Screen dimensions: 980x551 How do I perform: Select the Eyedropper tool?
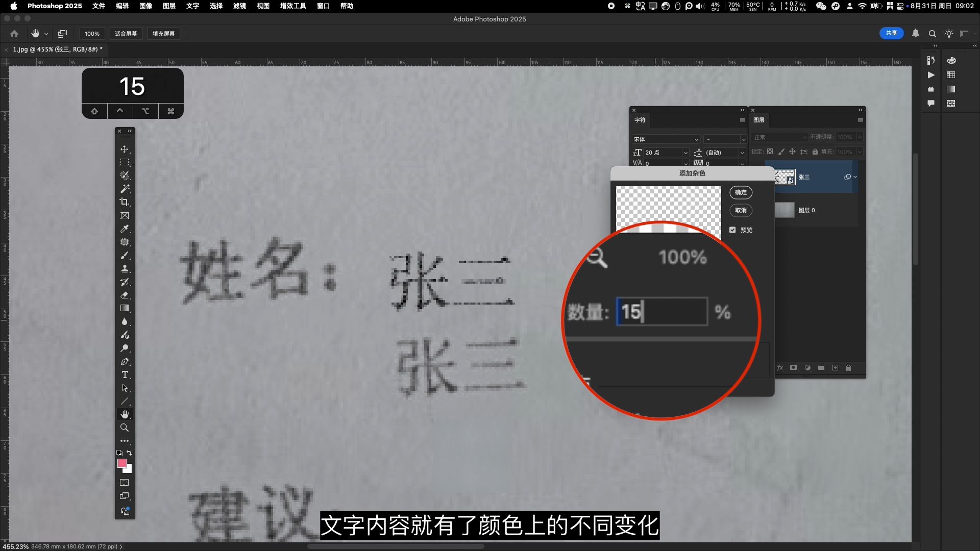tap(124, 229)
